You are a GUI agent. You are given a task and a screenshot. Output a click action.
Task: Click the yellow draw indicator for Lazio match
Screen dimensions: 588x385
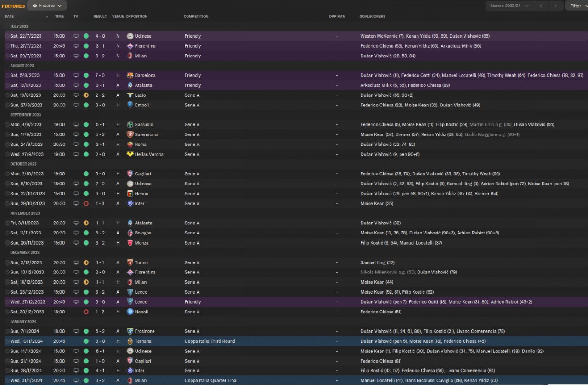click(86, 95)
